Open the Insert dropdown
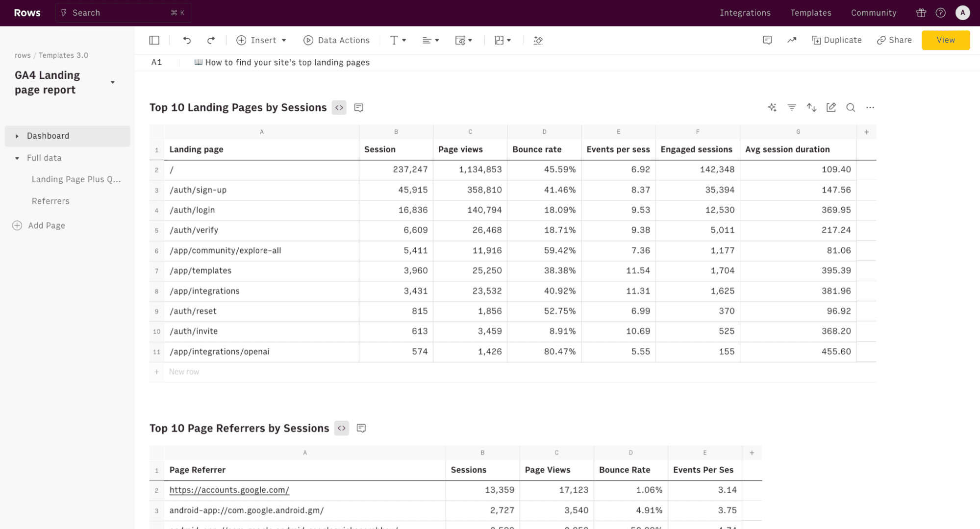This screenshot has height=529, width=980. (261, 40)
